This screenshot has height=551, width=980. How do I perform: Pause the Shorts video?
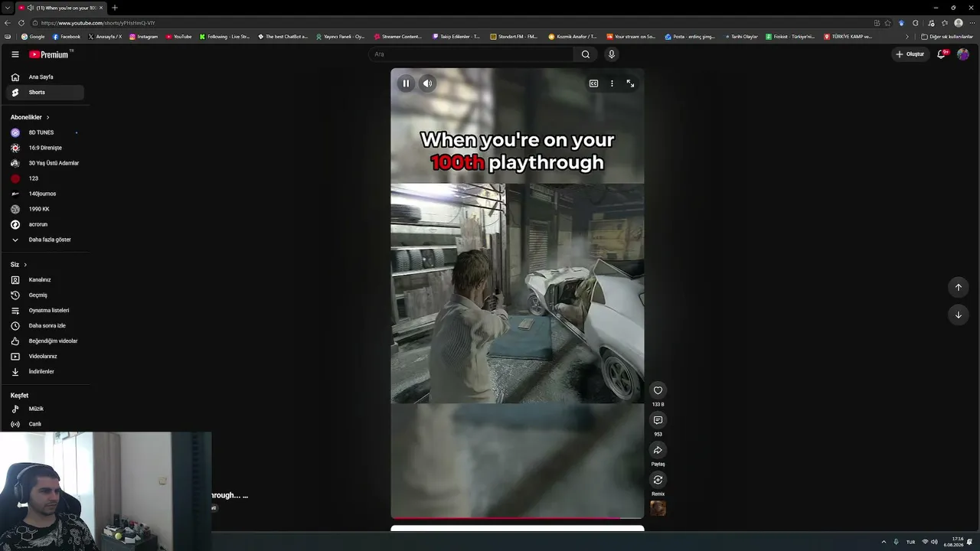406,83
